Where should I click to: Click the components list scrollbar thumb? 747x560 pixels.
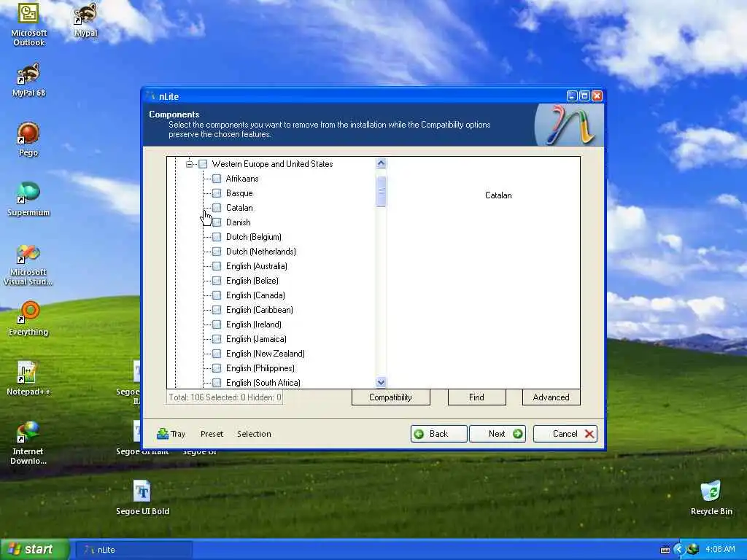click(381, 192)
